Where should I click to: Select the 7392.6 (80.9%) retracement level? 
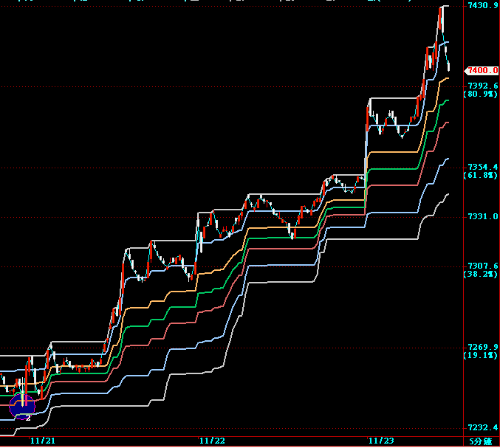[x=481, y=90]
